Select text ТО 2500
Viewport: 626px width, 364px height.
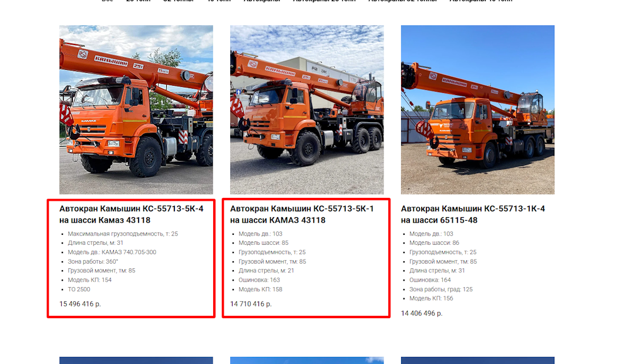(79, 289)
